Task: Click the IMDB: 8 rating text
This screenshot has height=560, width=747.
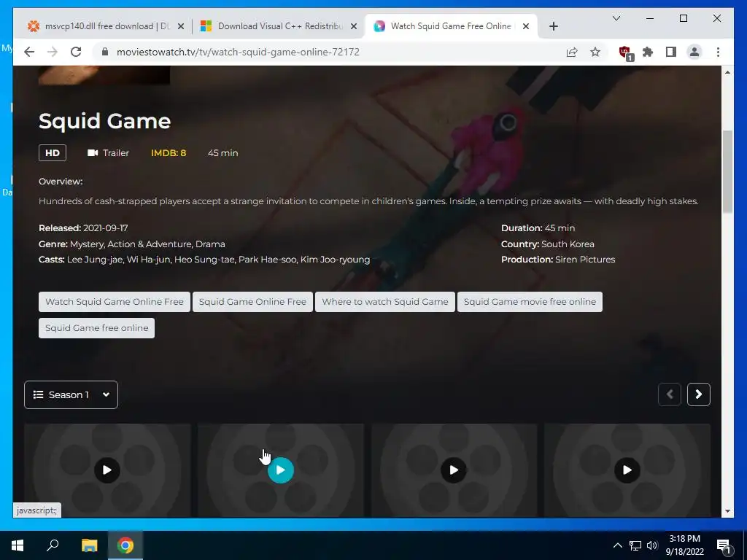Action: pos(169,153)
